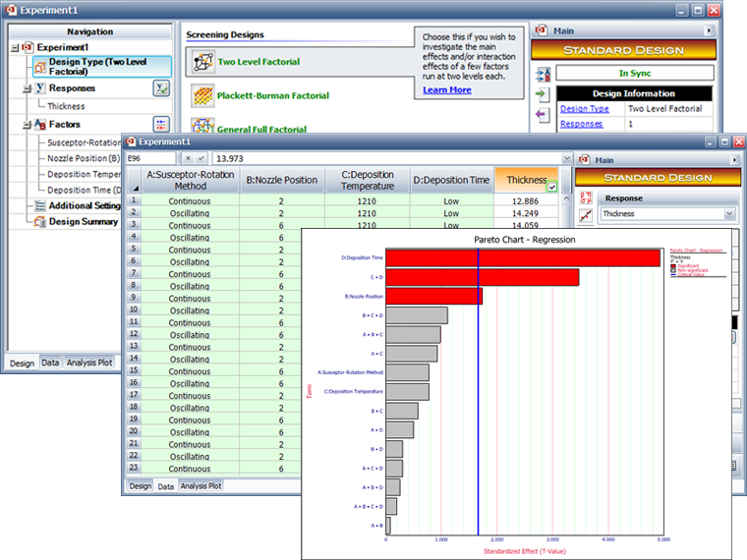
Task: Click the A/B sync icon beside In Sync
Action: pyautogui.click(x=542, y=74)
